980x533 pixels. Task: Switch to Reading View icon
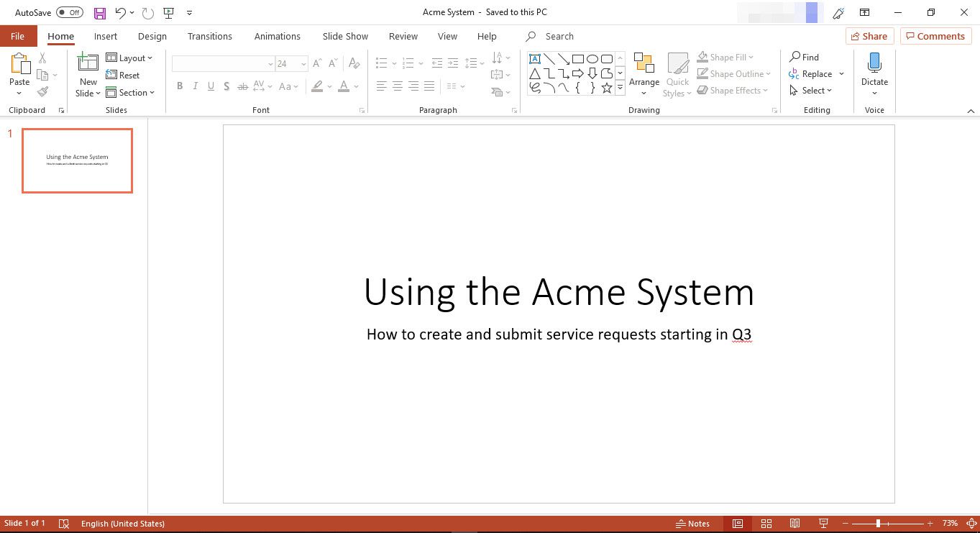click(794, 524)
